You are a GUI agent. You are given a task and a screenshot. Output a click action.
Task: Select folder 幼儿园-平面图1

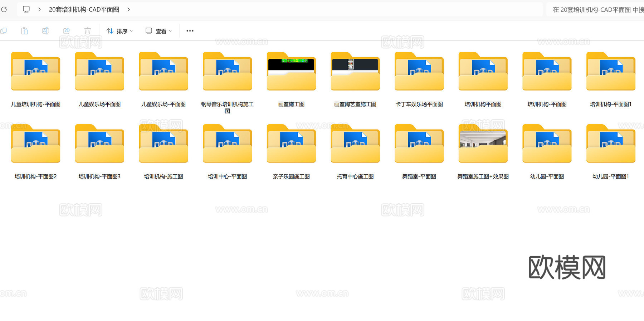click(x=611, y=152)
